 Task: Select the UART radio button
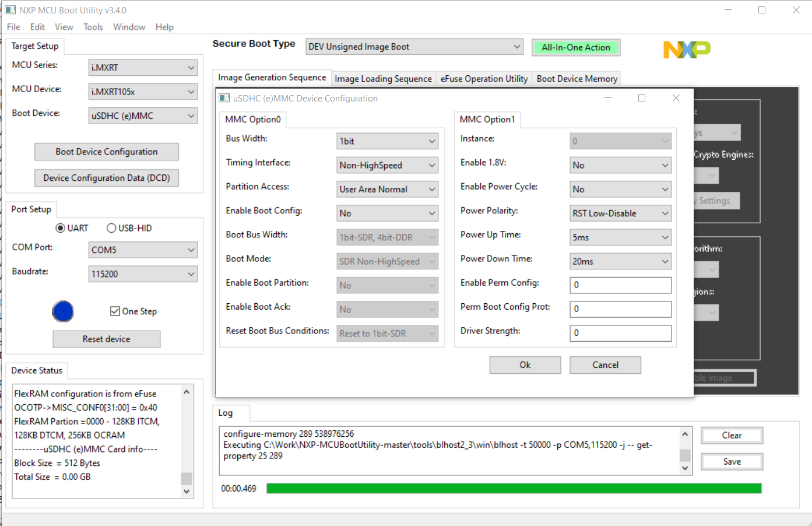pyautogui.click(x=72, y=228)
